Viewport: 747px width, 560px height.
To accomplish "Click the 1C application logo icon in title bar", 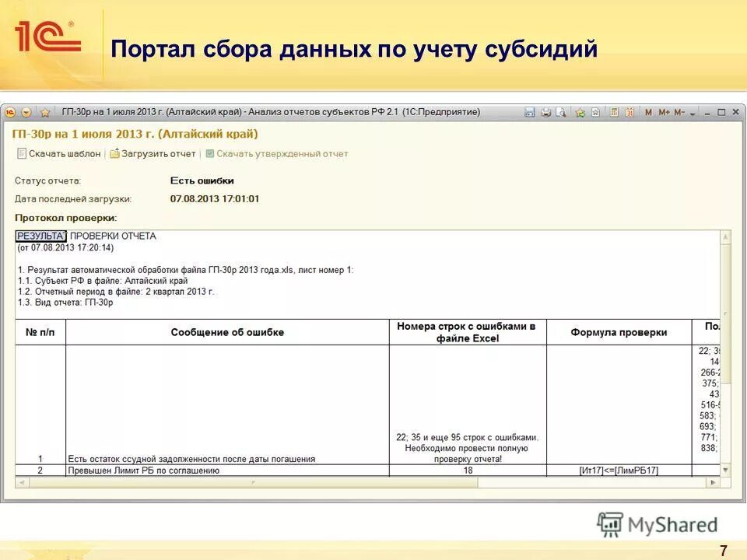I will point(10,112).
